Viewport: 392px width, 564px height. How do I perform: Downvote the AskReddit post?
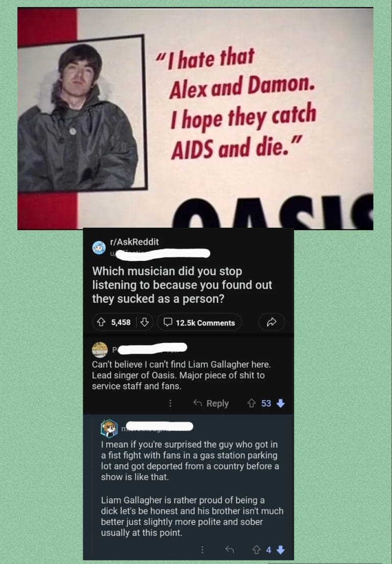click(x=144, y=322)
